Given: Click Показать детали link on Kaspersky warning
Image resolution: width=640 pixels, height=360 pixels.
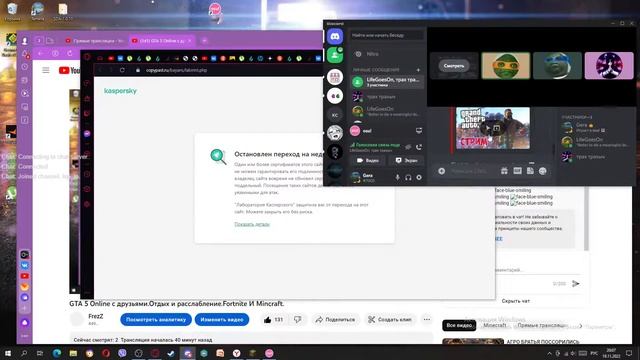Looking at the screenshot, I should (x=252, y=224).
